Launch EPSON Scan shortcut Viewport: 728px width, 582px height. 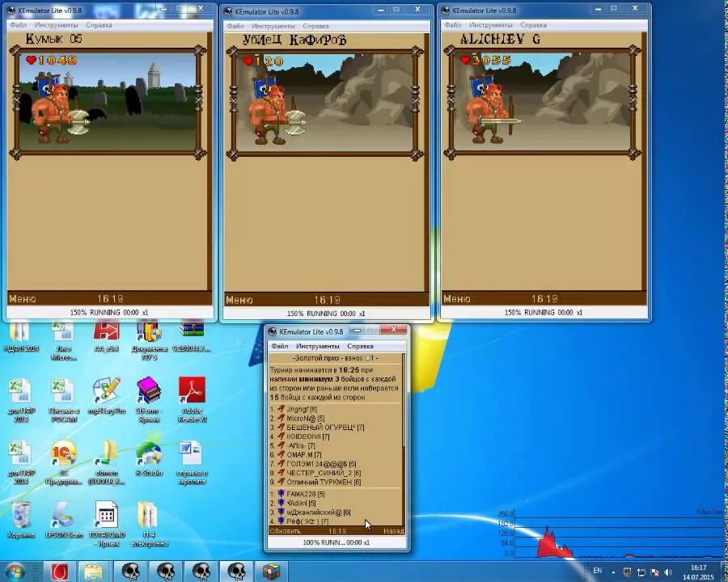[64, 521]
